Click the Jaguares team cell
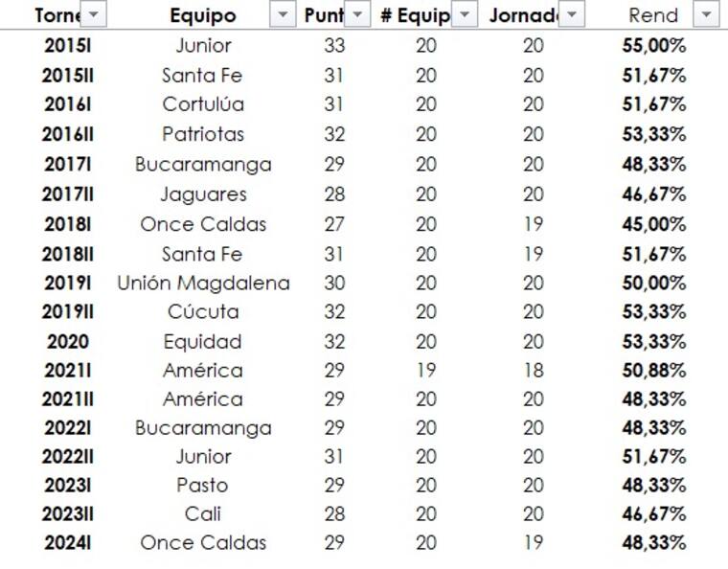 [203, 194]
